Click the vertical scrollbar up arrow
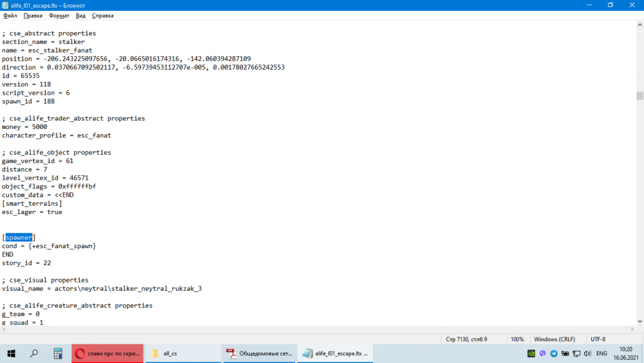The width and height of the screenshot is (644, 363). click(639, 25)
